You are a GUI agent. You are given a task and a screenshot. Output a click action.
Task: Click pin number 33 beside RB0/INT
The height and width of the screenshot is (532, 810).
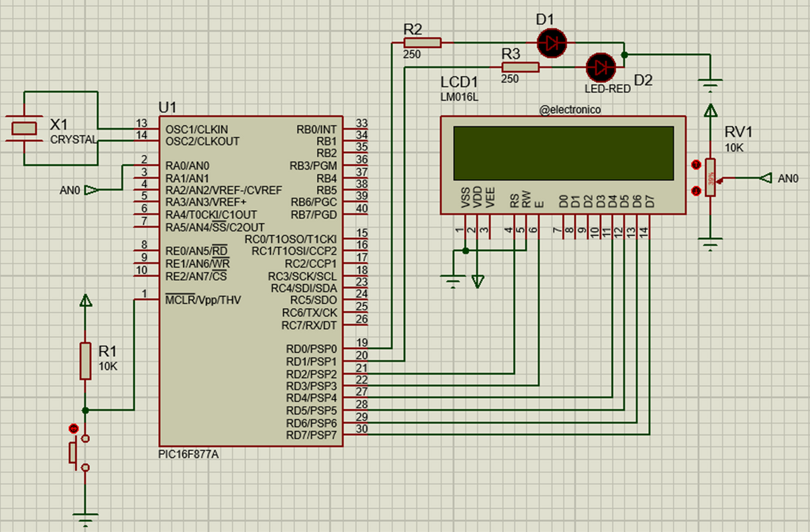pos(362,123)
